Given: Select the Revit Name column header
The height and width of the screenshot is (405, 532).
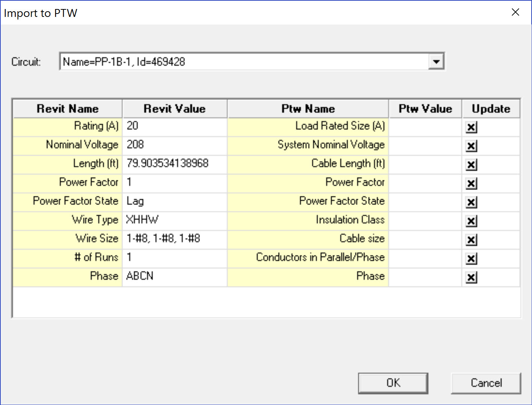Looking at the screenshot, I should click(x=67, y=108).
